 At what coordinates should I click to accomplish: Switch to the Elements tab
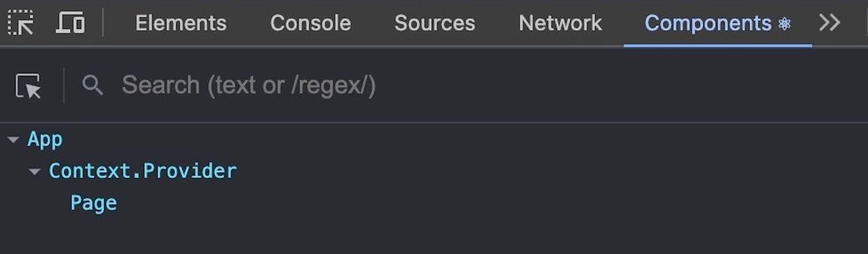click(181, 23)
